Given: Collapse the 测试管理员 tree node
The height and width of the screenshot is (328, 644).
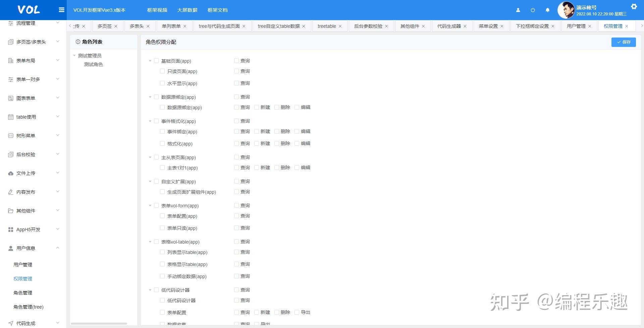Looking at the screenshot, I should tap(74, 55).
